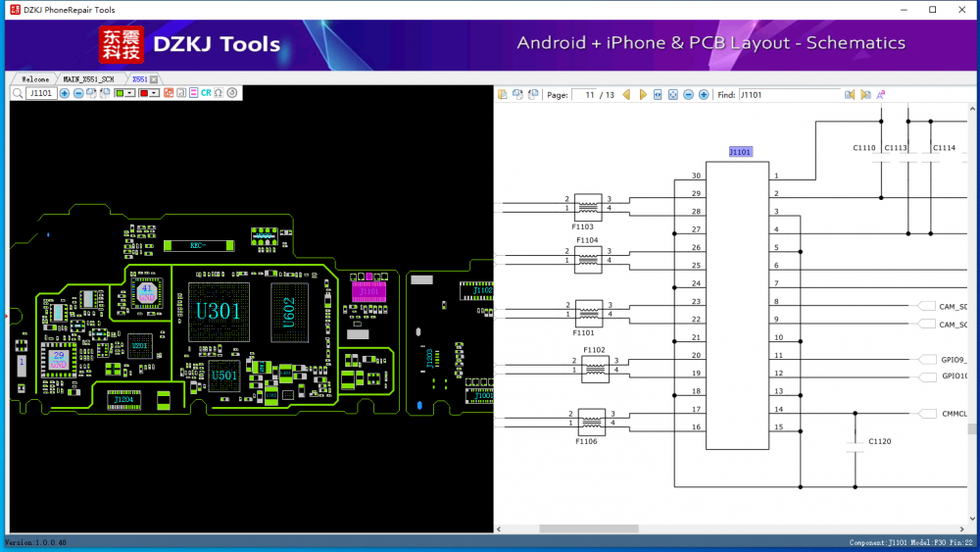Switch to the Welcome tab
The image size is (980, 552).
[x=35, y=78]
